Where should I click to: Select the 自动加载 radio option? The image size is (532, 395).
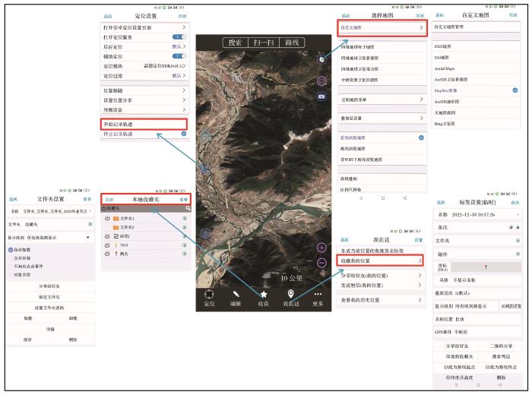11,249
